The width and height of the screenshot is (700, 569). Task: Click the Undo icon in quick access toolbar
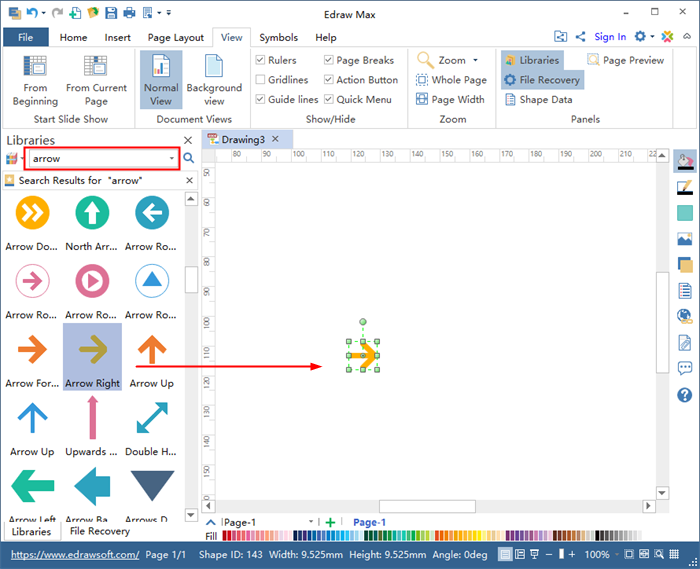32,12
